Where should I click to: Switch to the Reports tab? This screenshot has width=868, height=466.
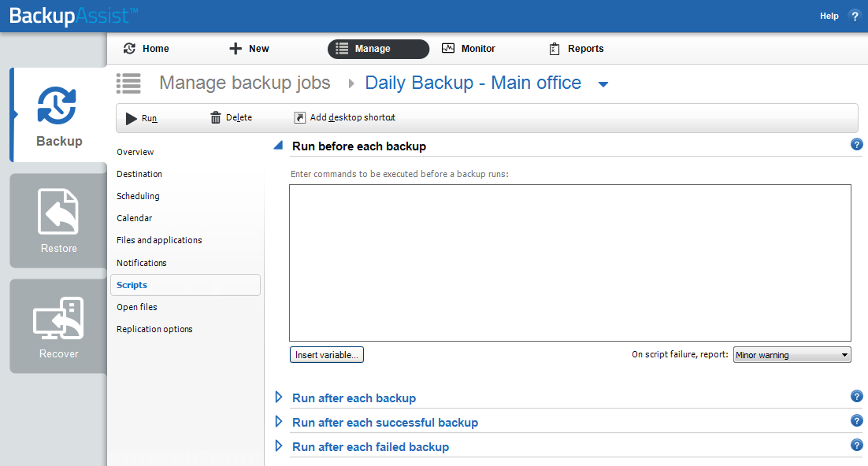(576, 49)
